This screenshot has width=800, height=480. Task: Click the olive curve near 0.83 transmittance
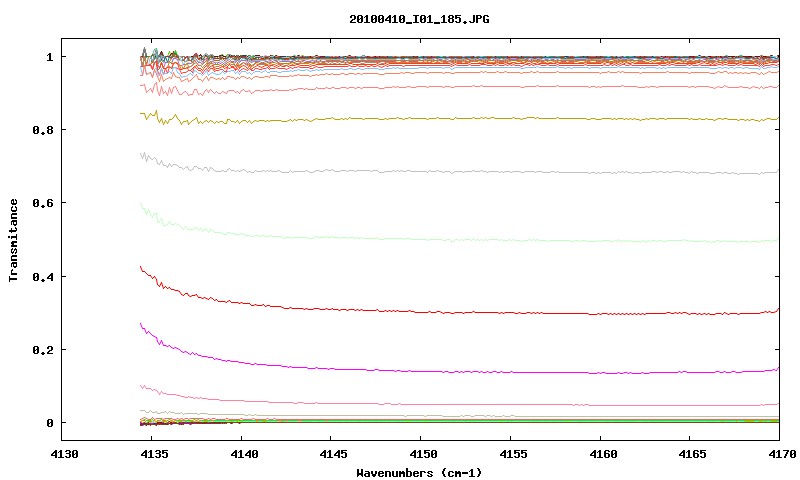coord(459,118)
